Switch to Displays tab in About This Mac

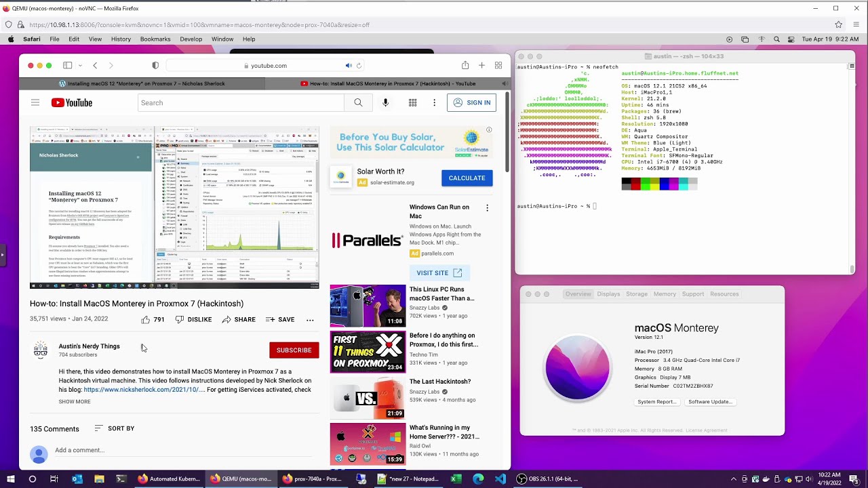click(x=608, y=294)
